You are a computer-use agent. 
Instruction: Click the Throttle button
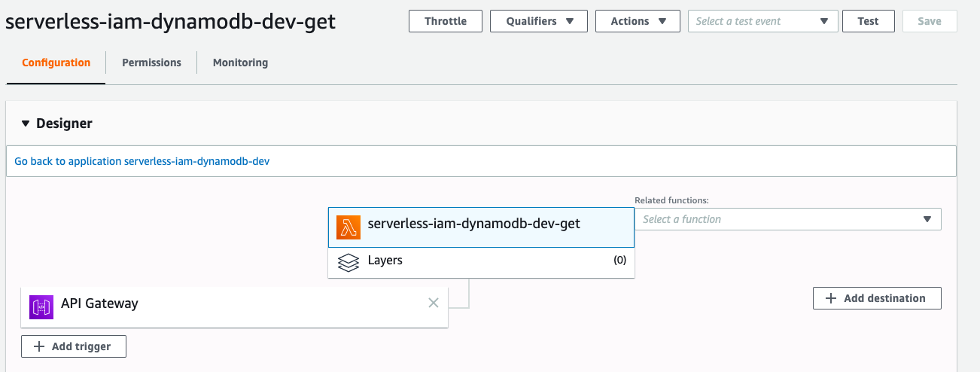(x=446, y=21)
